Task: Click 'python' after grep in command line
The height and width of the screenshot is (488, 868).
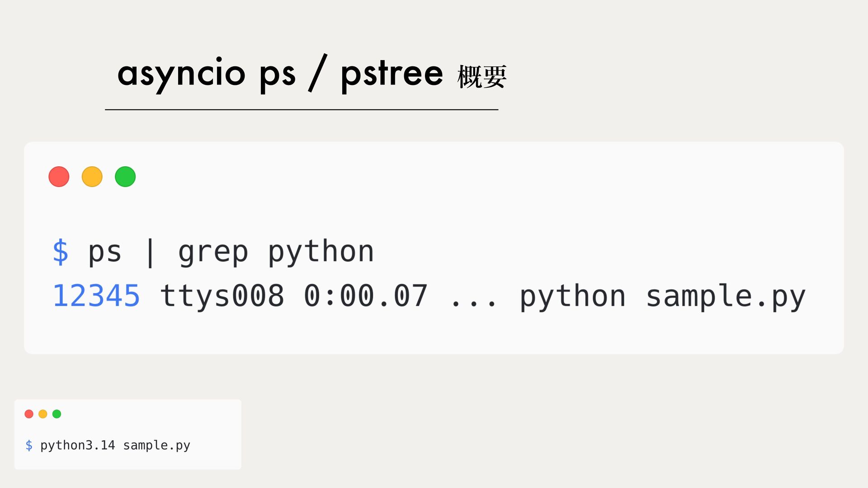Action: [321, 252]
